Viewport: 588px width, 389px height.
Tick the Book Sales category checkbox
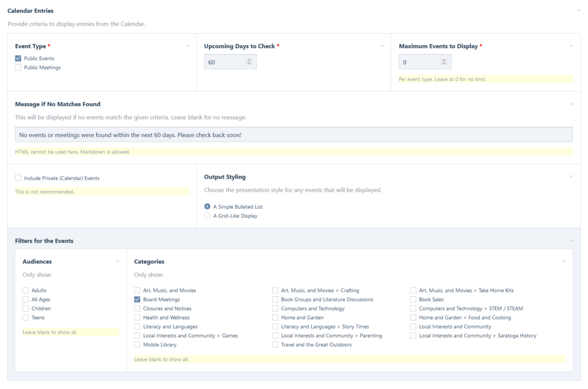click(x=413, y=300)
